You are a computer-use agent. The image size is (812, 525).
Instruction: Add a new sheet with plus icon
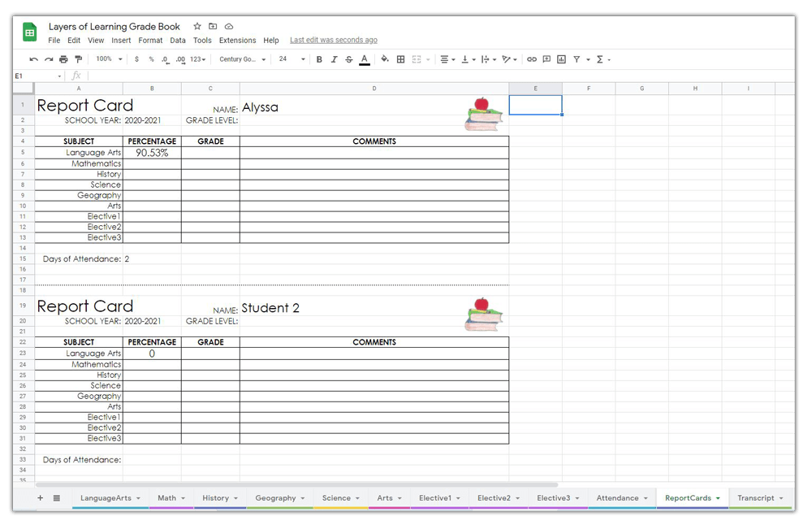40,498
